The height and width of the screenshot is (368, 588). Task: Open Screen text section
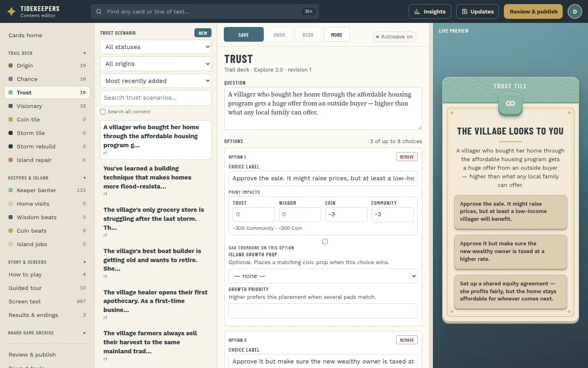click(x=47, y=301)
